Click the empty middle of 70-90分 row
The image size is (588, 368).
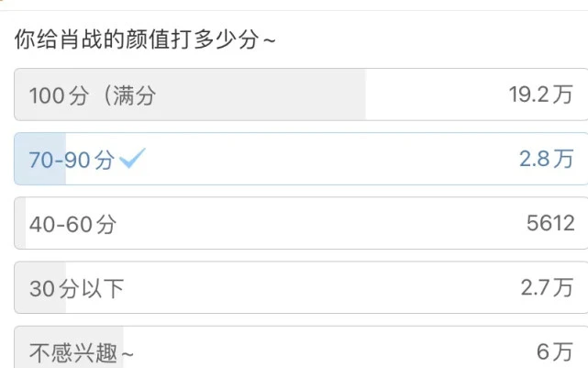[332, 159]
